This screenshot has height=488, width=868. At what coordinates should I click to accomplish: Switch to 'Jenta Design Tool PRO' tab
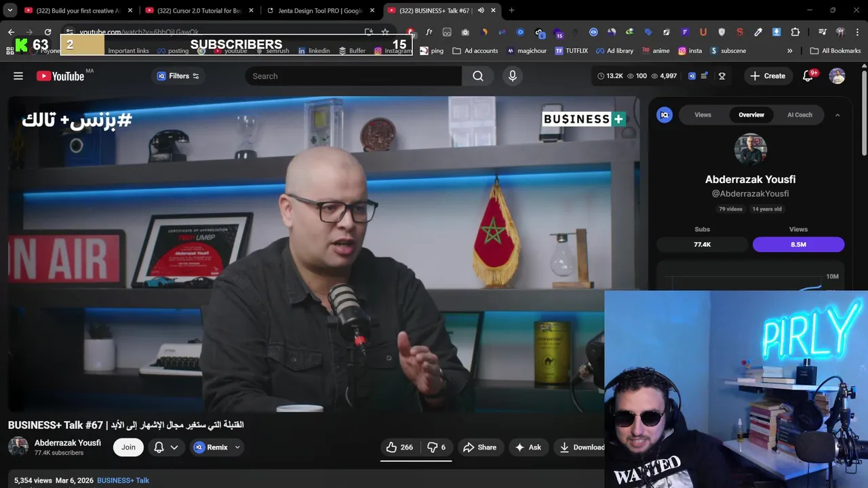[x=319, y=10]
